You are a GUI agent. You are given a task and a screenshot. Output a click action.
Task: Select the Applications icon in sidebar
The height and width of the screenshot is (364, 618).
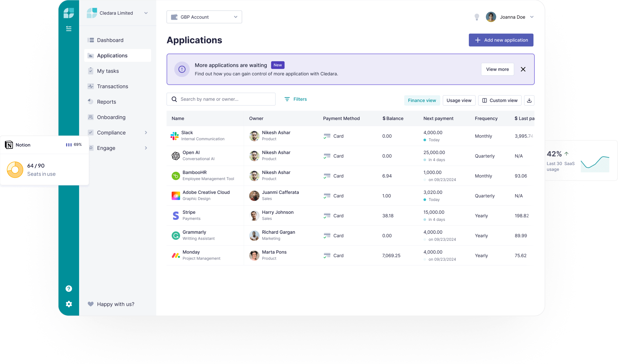point(90,55)
